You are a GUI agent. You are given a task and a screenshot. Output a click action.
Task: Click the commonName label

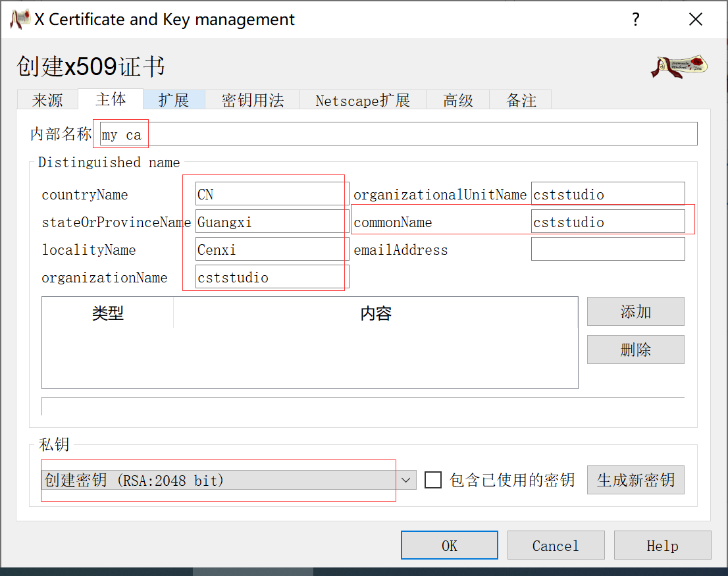(x=393, y=223)
